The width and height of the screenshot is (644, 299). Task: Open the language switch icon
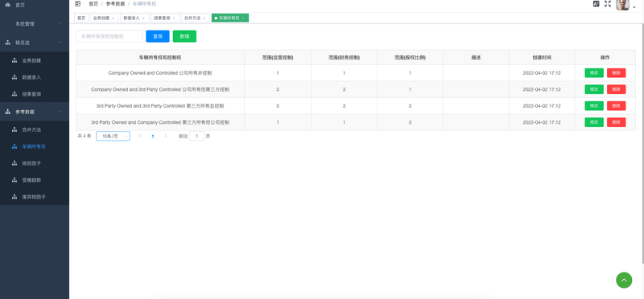pos(596,4)
